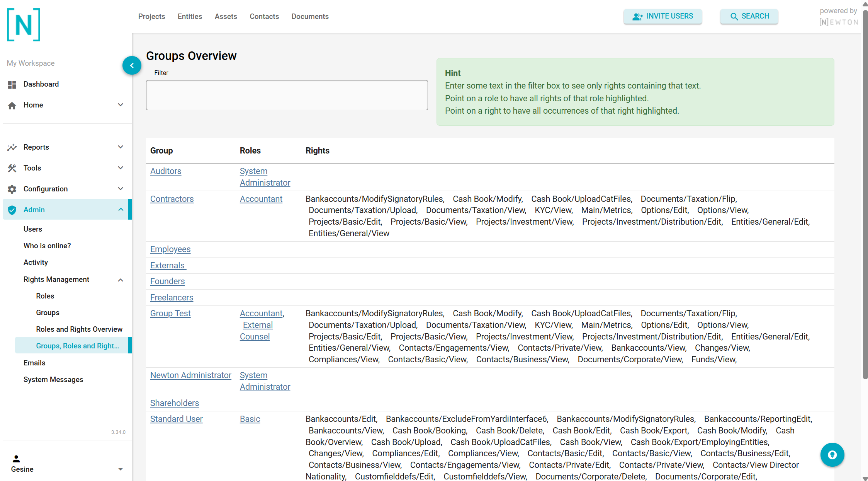Click 'Bankaccounts/Edit' right in Standard User row
This screenshot has width=868, height=481.
[x=341, y=419]
